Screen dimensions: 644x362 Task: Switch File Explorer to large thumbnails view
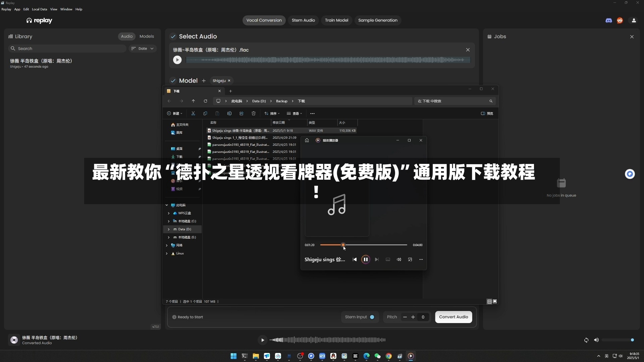495,302
